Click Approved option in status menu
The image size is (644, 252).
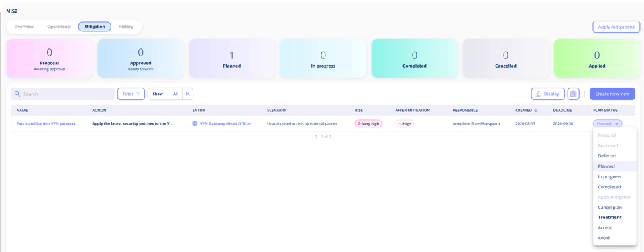pyautogui.click(x=615, y=145)
